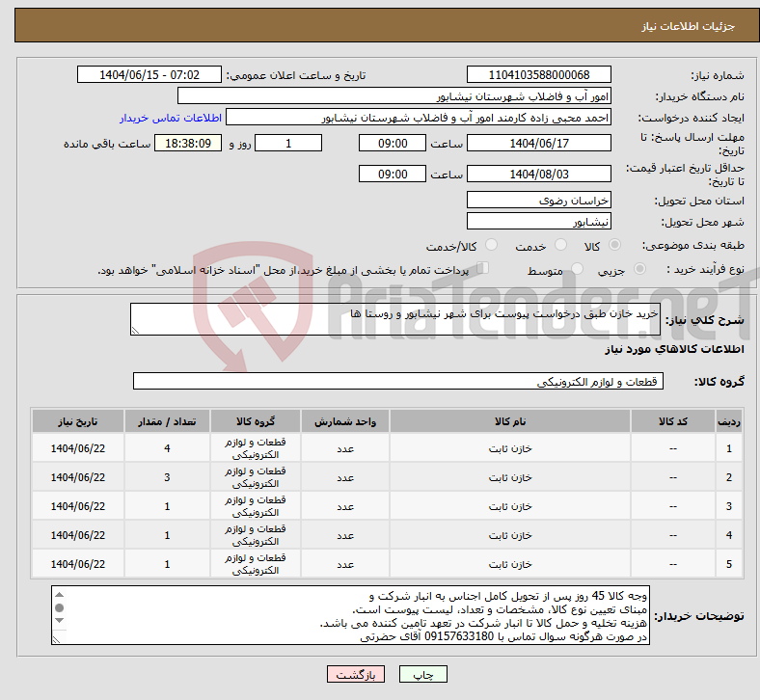Click the جزئیات اطلاعات نیاز page header
Viewport: 760px width, 700px height.
coord(689,26)
